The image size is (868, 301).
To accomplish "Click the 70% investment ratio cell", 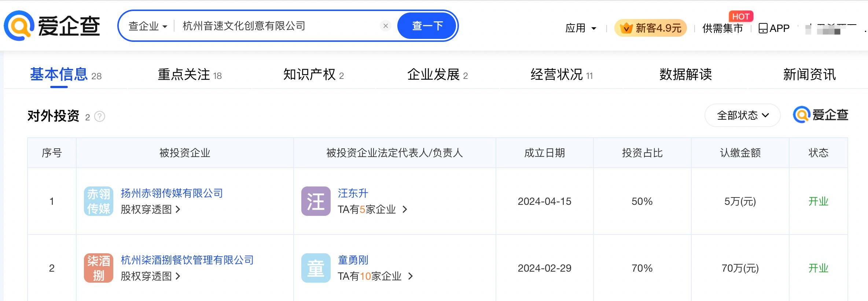I will coord(642,268).
